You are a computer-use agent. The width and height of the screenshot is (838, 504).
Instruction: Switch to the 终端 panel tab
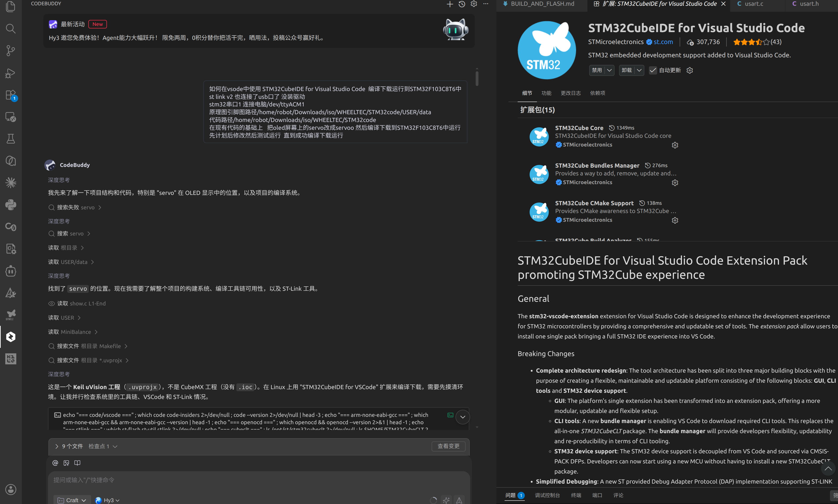pyautogui.click(x=576, y=495)
